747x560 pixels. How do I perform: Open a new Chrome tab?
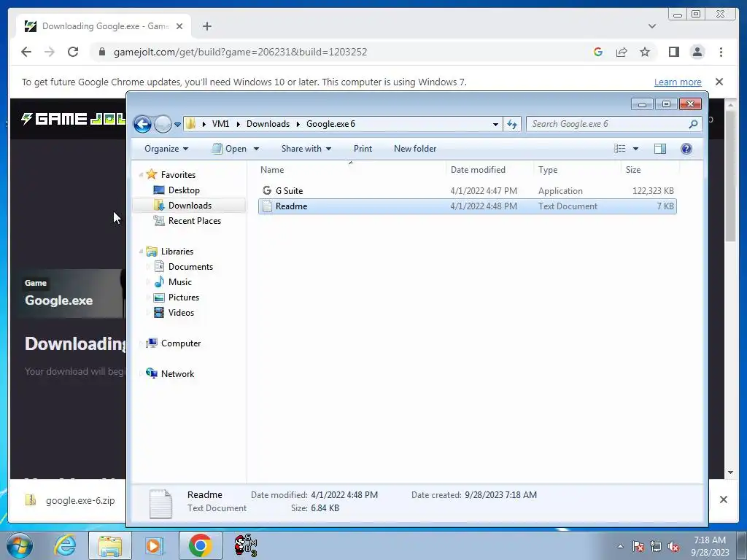click(x=206, y=26)
